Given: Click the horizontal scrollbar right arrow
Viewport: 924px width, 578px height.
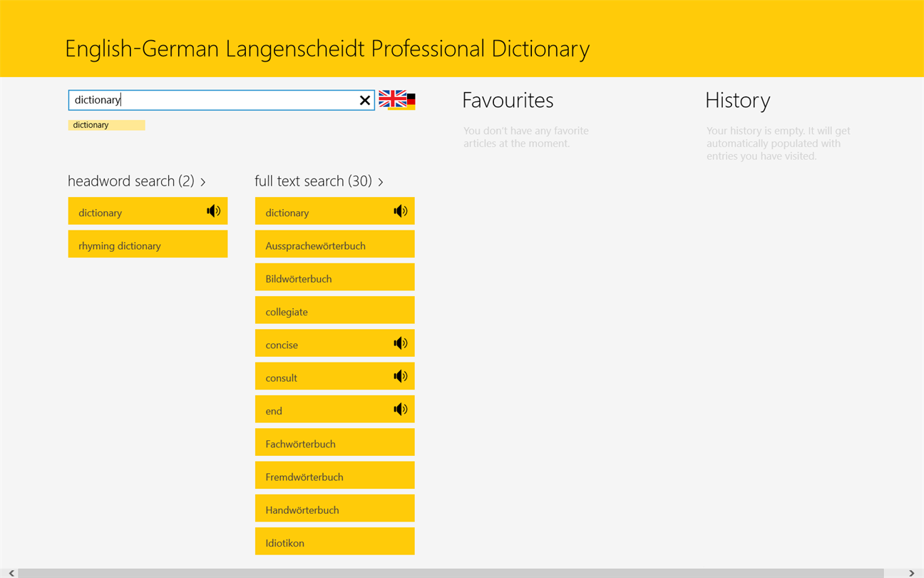Looking at the screenshot, I should coord(911,573).
